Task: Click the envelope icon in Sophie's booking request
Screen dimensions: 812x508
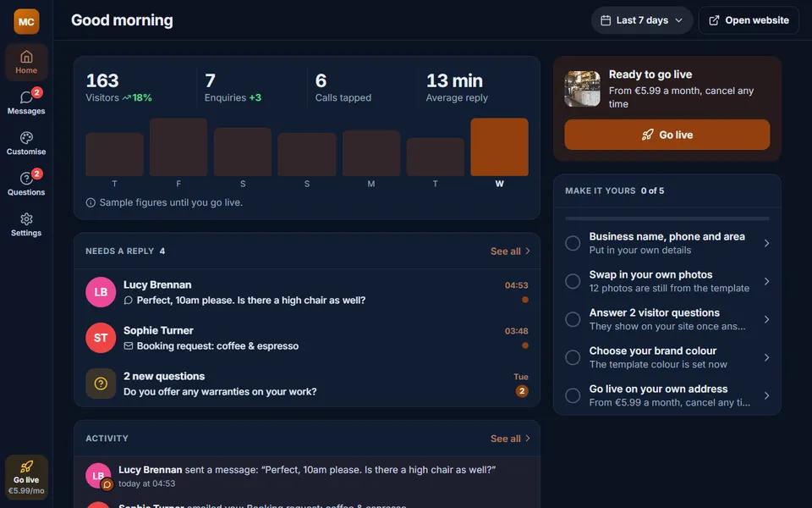Action: [x=128, y=346]
